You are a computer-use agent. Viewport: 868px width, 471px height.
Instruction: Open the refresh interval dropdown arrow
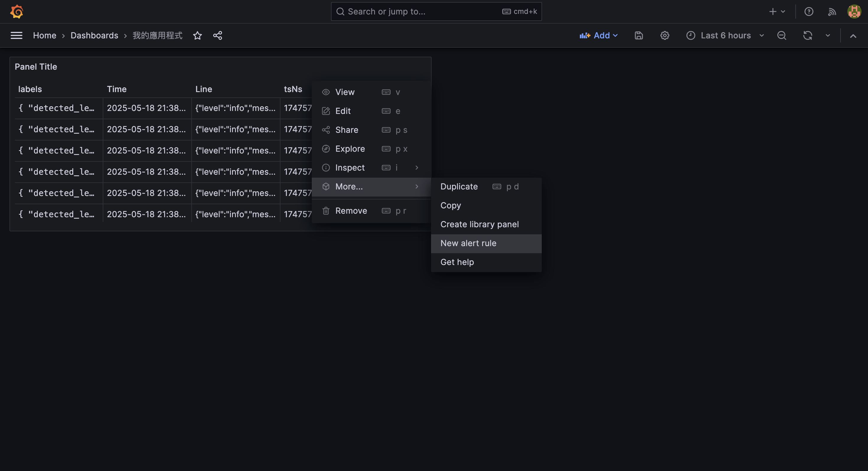click(828, 35)
